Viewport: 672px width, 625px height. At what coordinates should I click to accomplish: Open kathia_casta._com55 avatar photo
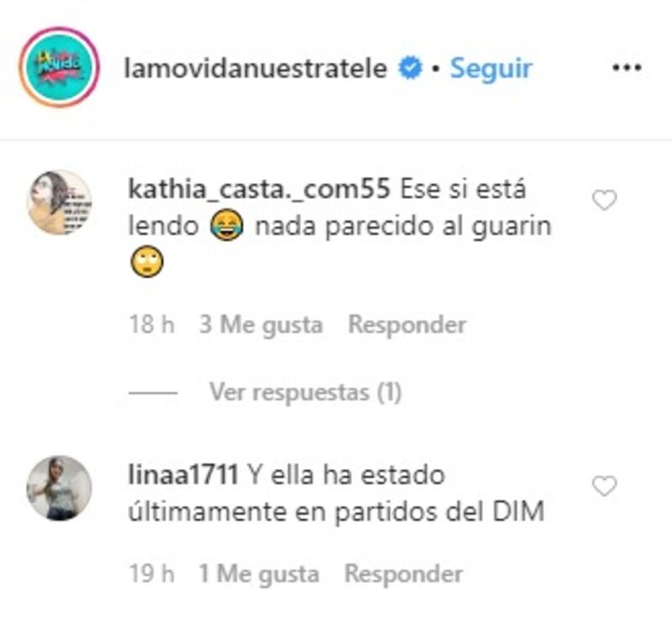(59, 202)
